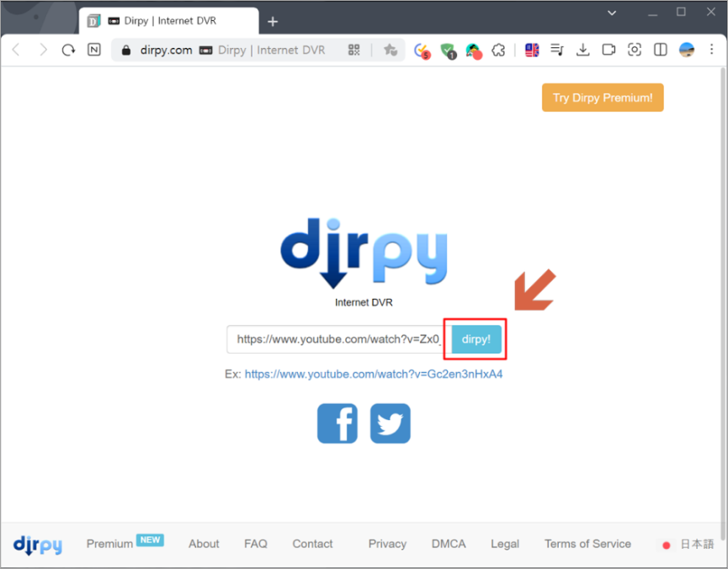Share Dirpy via the Facebook icon

(x=337, y=423)
